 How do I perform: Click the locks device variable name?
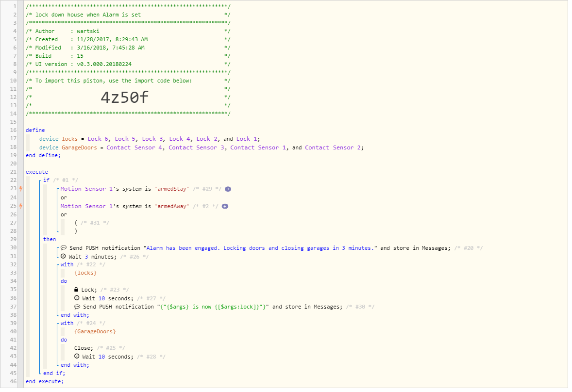(69, 139)
